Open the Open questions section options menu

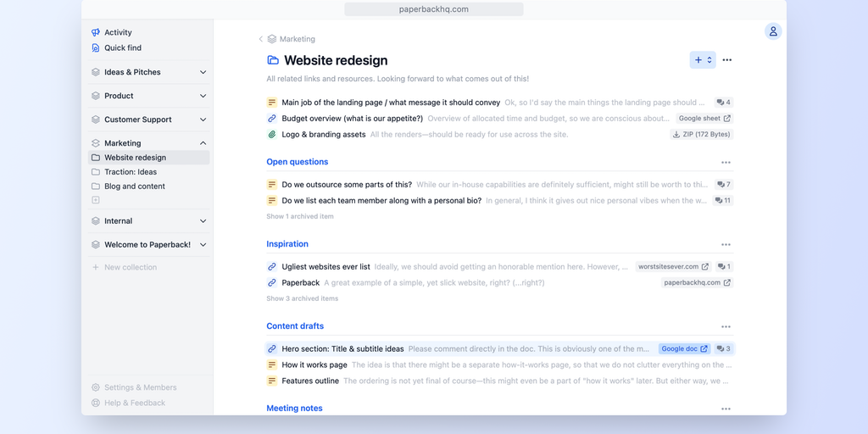pyautogui.click(x=726, y=162)
